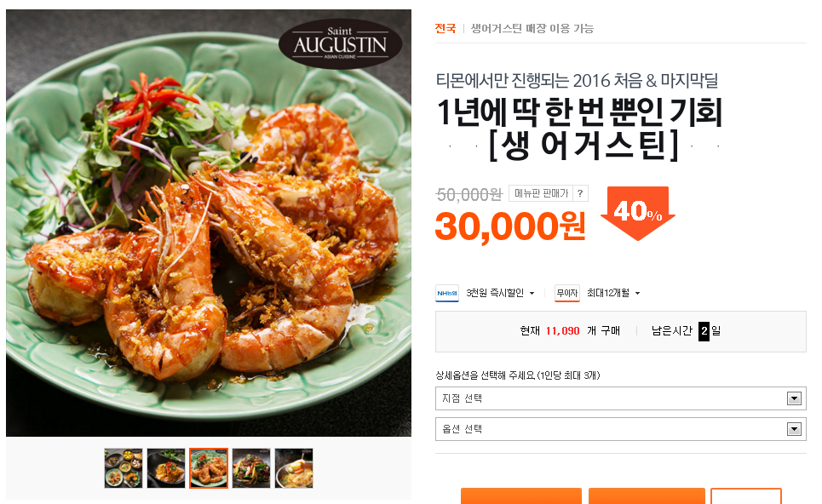Click the 무이자 installment badge
The image size is (822, 504).
tap(566, 294)
